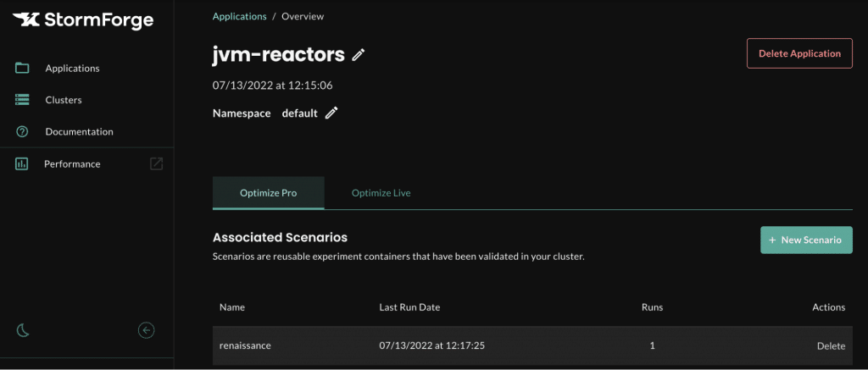Click Delete Application button
The height and width of the screenshot is (370, 868).
(x=799, y=53)
